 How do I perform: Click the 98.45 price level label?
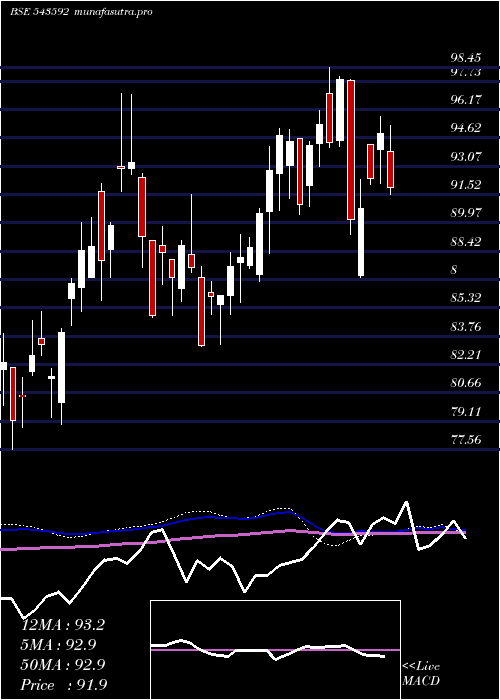(x=466, y=58)
